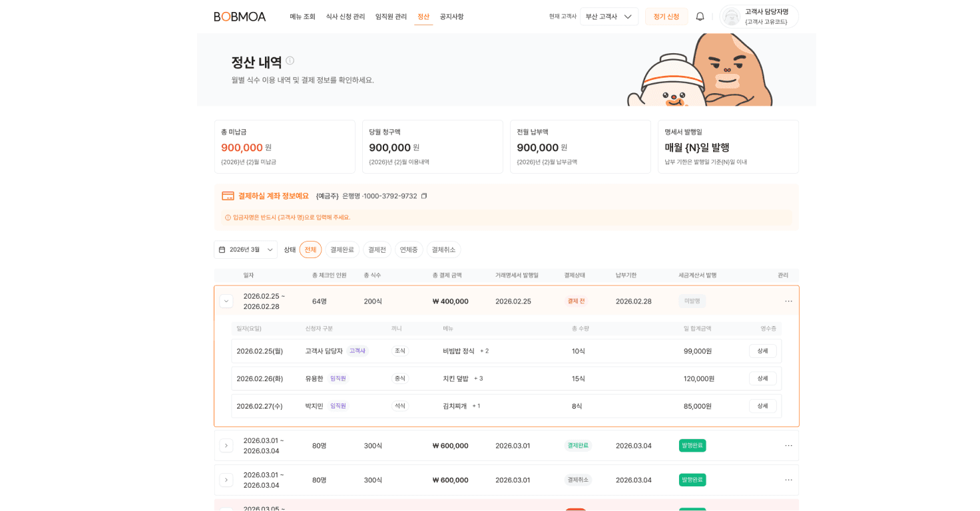Open 상세 receipt for 2026.02.25(월)
Screen dimensions: 980x511
[762, 351]
